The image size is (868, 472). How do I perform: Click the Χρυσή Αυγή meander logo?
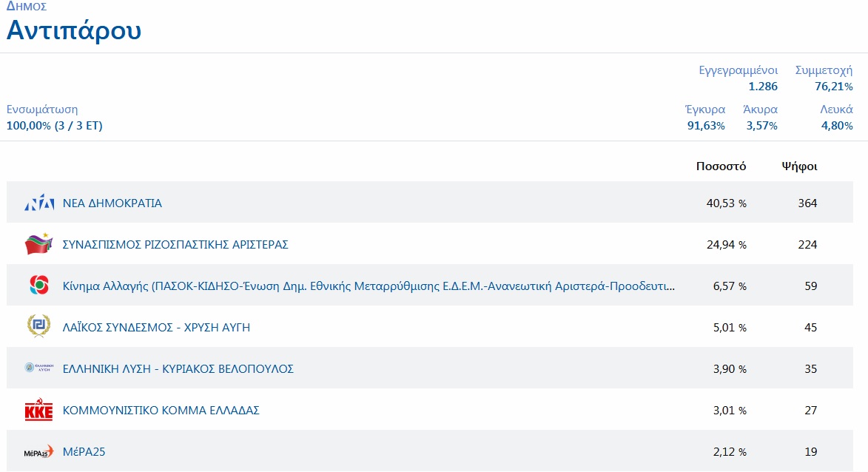pyautogui.click(x=38, y=327)
